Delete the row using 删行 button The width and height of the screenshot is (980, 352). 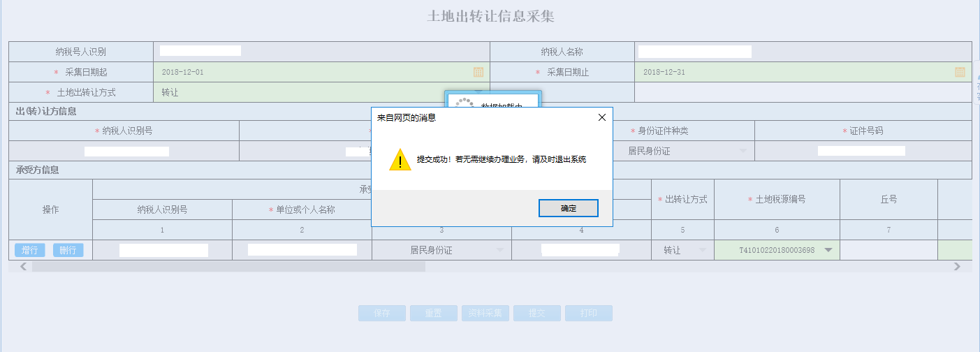point(68,250)
